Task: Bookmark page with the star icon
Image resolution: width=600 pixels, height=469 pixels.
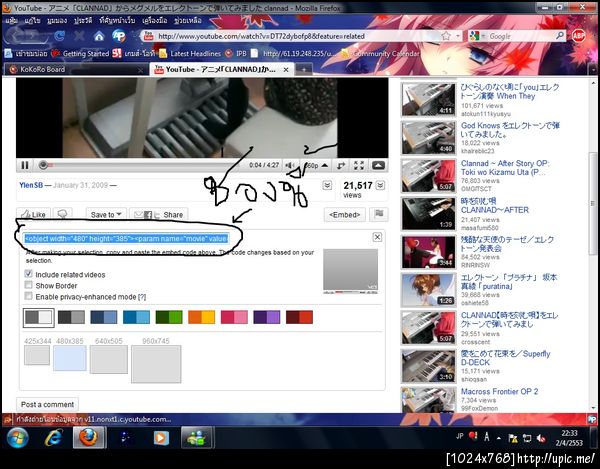Action: pyautogui.click(x=446, y=36)
